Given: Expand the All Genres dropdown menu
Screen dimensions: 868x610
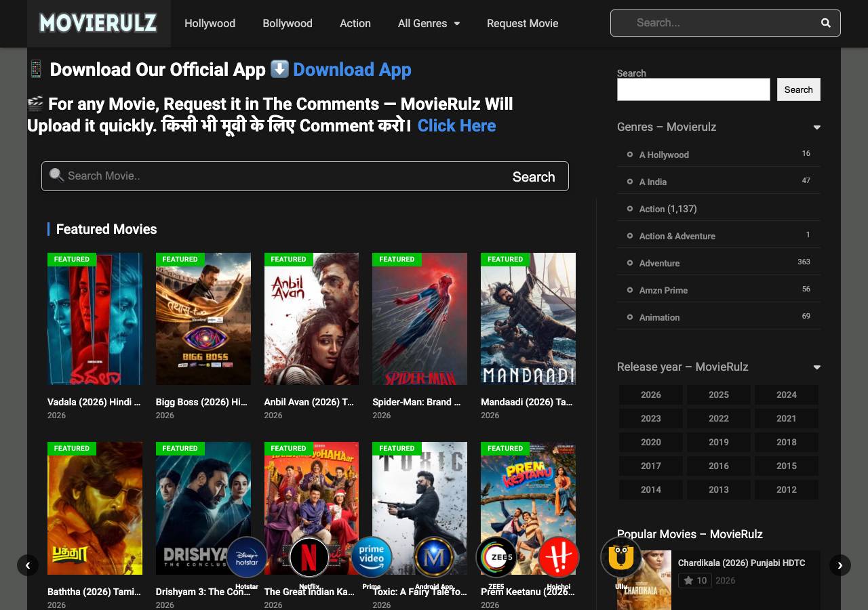Looking at the screenshot, I should tap(429, 23).
